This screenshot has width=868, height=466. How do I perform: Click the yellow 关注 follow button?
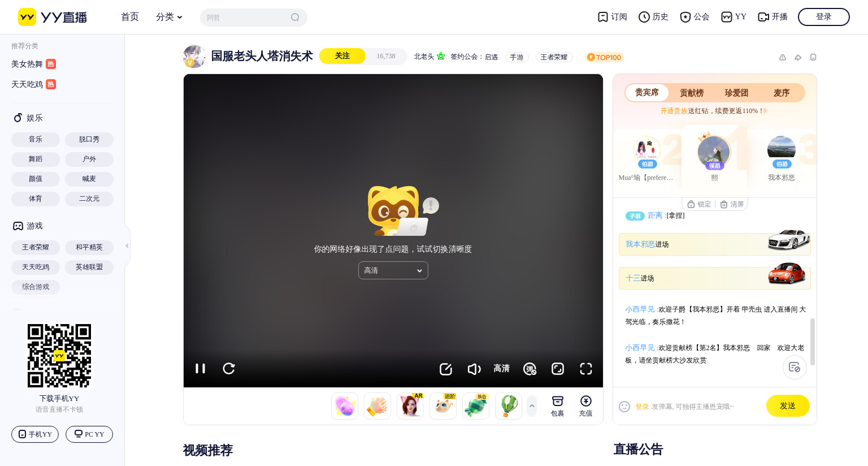pos(342,56)
